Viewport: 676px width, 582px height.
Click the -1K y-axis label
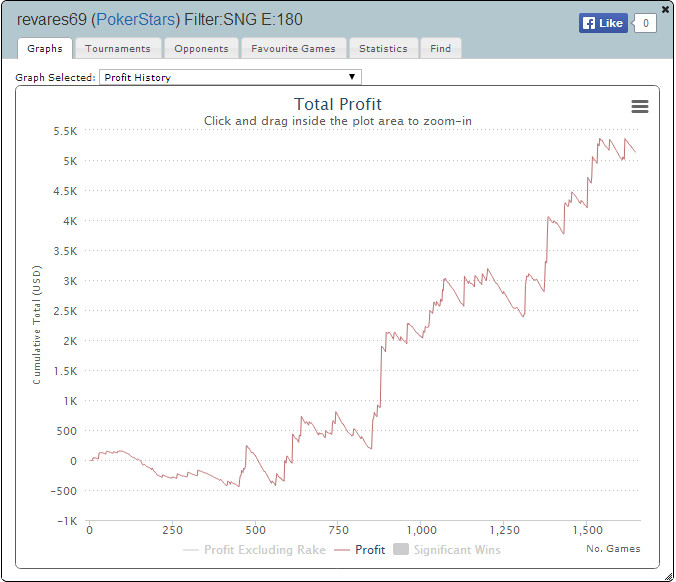coord(67,521)
